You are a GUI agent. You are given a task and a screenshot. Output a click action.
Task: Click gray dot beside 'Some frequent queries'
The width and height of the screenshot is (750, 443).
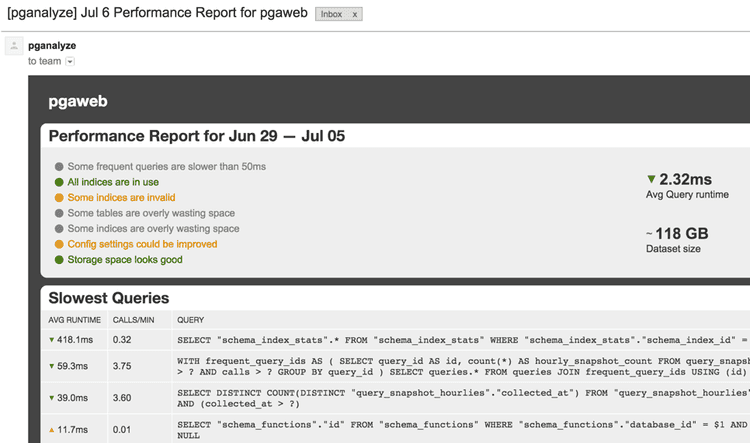(59, 166)
